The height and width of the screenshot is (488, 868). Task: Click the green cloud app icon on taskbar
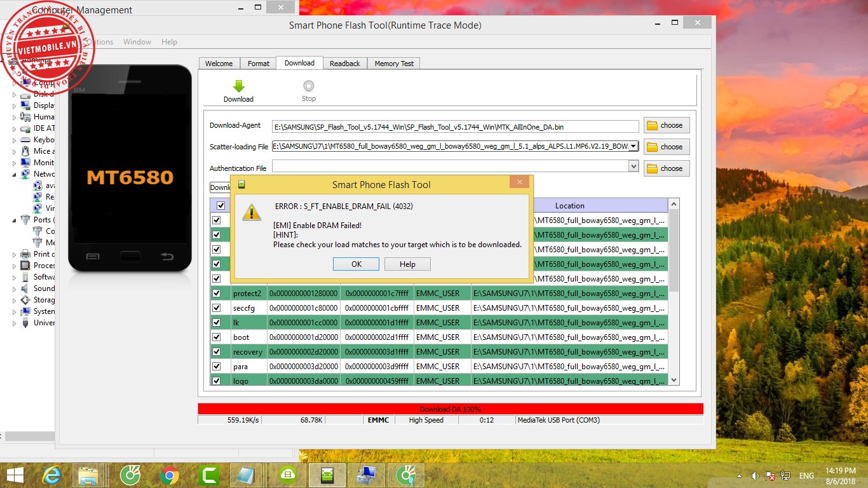tap(288, 475)
